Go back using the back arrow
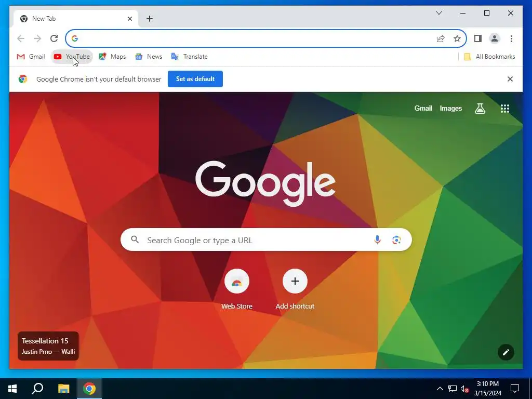Screen dimensions: 532x399 pos(21,38)
